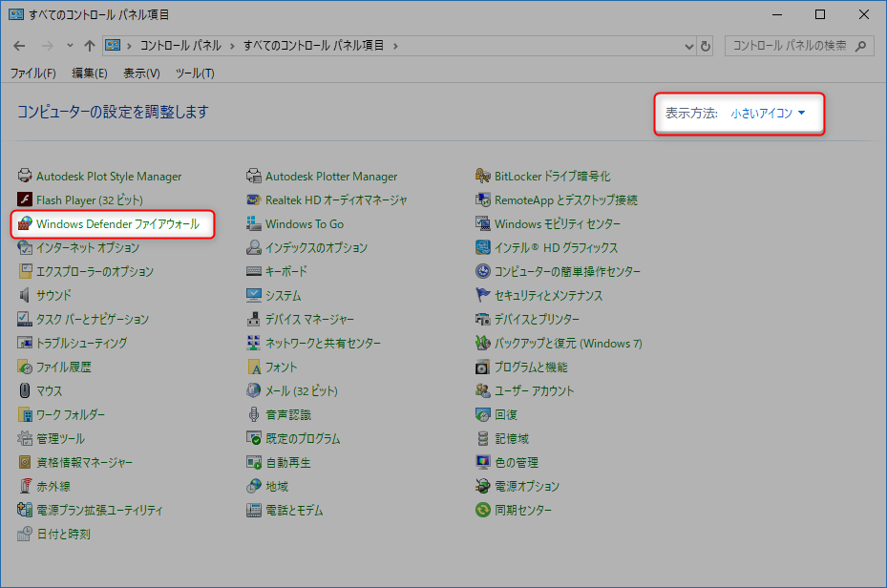Click the キーボード icon

pos(254,271)
